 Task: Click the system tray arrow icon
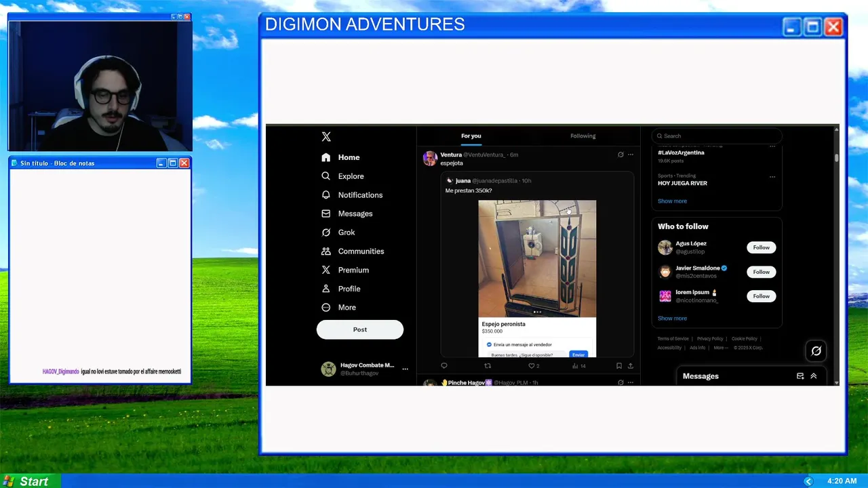pos(808,481)
